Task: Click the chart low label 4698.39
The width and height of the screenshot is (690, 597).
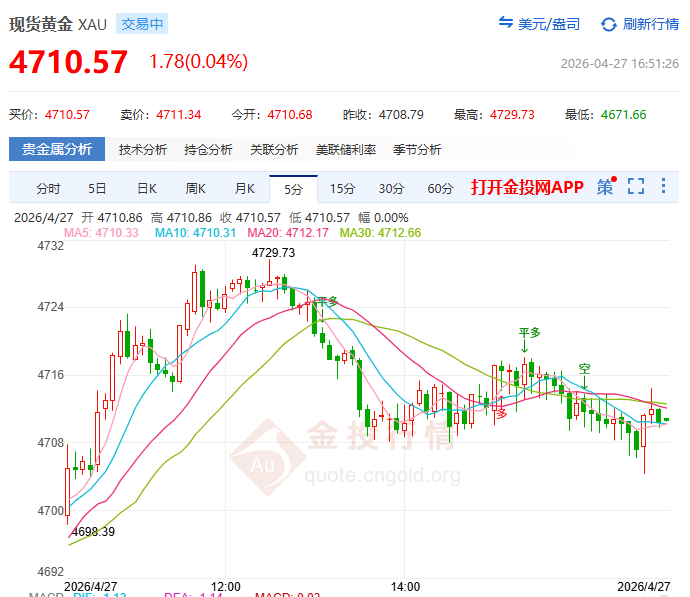Action: pyautogui.click(x=93, y=532)
